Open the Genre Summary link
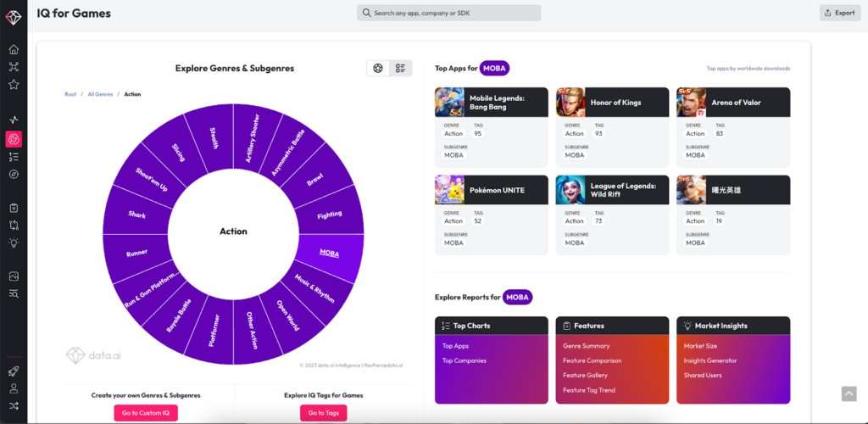This screenshot has width=868, height=424. point(587,346)
